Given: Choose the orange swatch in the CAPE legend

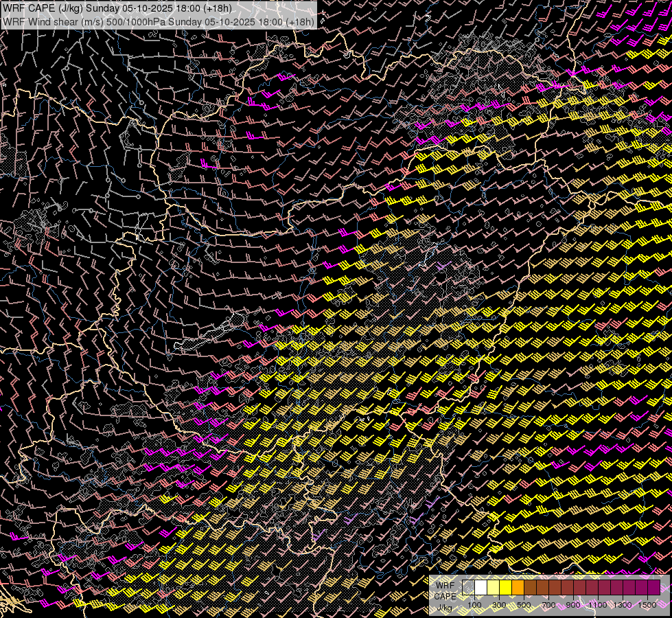Looking at the screenshot, I should [518, 588].
